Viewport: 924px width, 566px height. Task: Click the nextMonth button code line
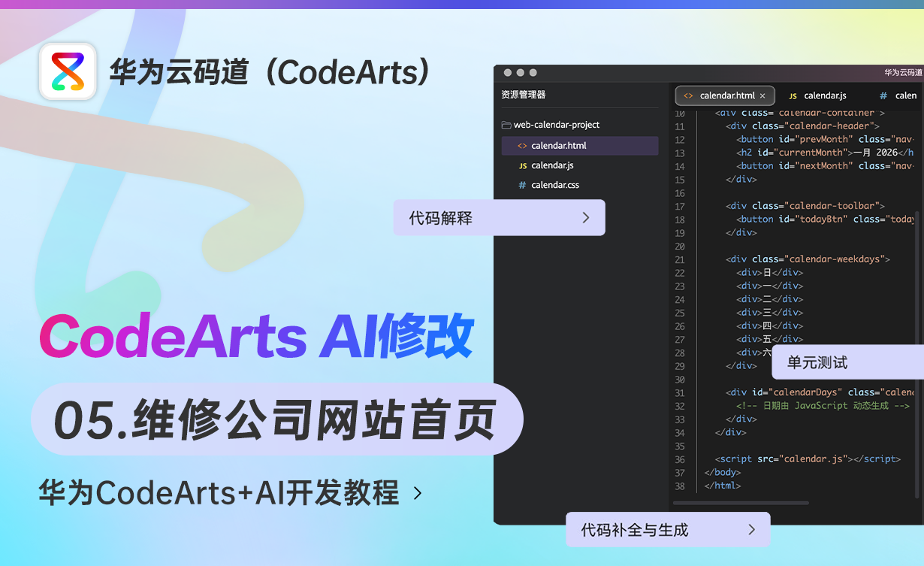click(x=825, y=166)
